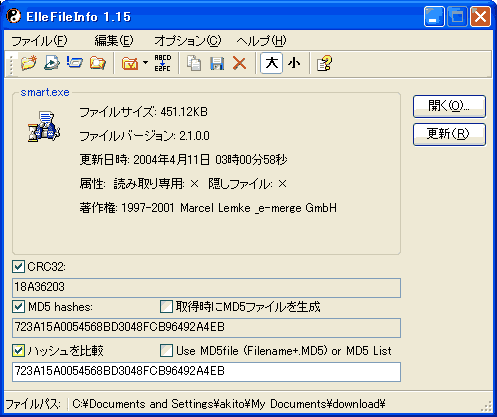Click the 開く(O)... button
This screenshot has height=417, width=497.
coord(449,106)
